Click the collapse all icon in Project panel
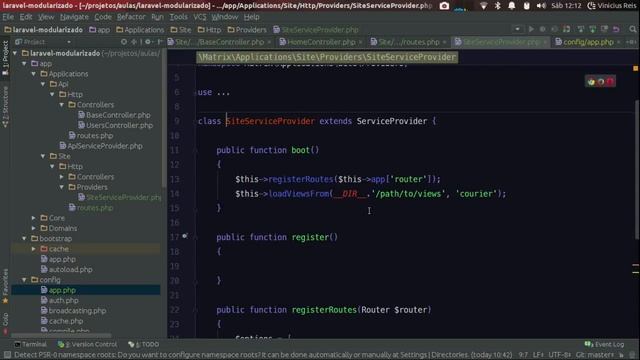This screenshot has height=360, width=640. 134,42
